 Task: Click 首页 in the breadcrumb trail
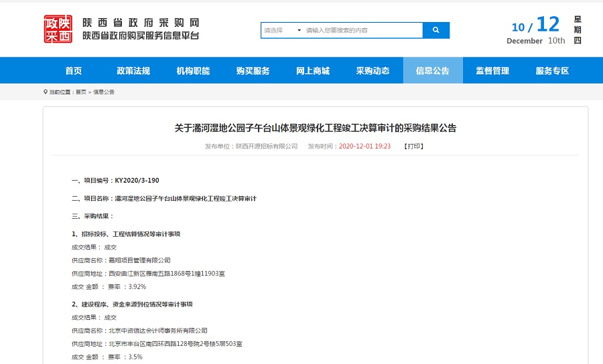pyautogui.click(x=80, y=92)
